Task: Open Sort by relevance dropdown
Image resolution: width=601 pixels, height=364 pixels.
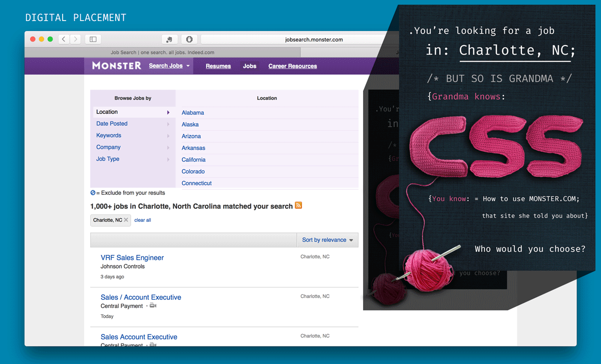Action: 328,240
